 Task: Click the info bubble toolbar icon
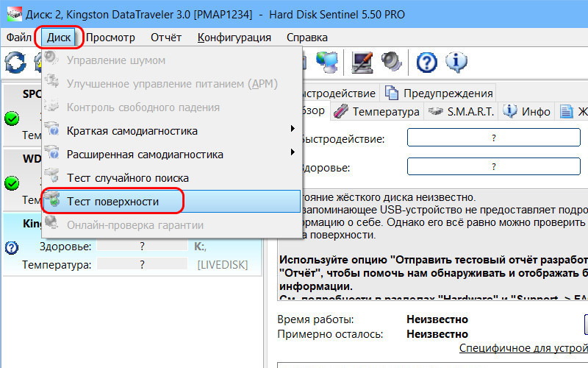[456, 63]
